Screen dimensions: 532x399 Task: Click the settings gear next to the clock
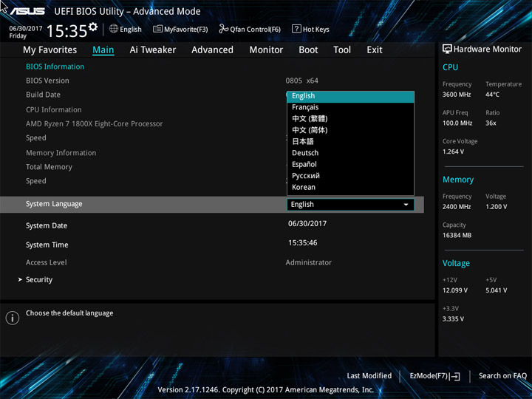92,27
